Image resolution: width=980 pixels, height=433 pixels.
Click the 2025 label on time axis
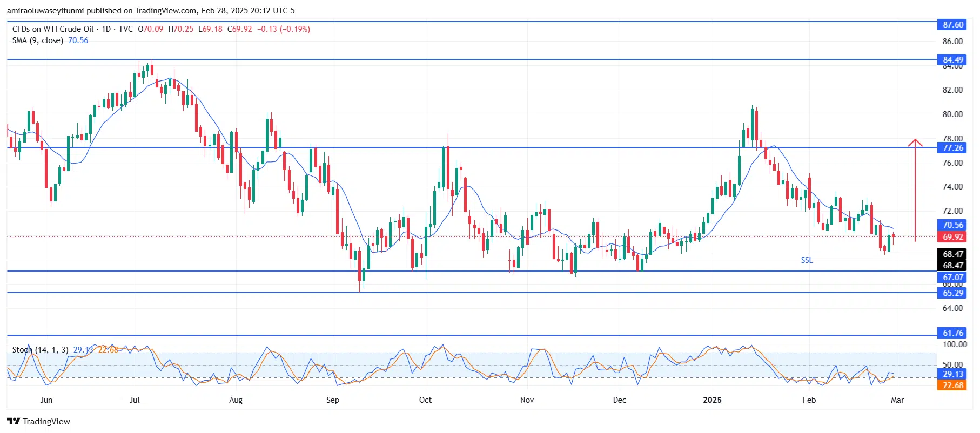712,400
